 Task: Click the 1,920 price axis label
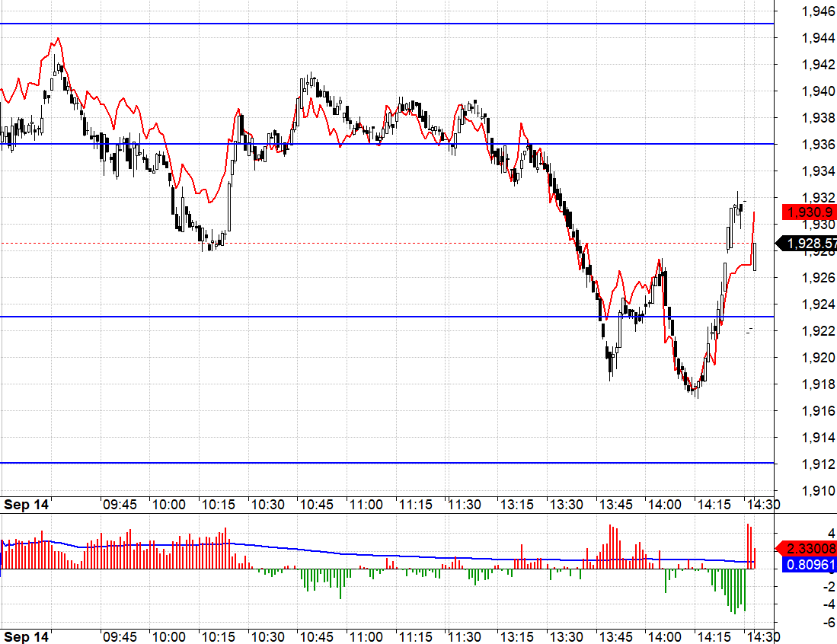click(818, 358)
